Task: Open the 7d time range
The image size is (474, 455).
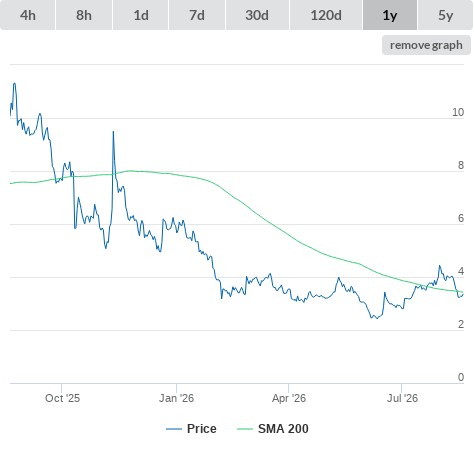Action: (x=197, y=15)
